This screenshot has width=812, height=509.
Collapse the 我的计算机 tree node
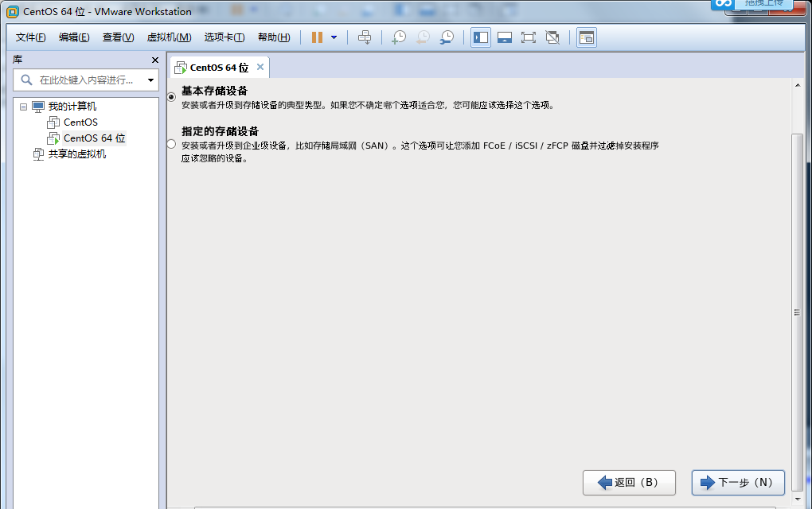tap(25, 106)
